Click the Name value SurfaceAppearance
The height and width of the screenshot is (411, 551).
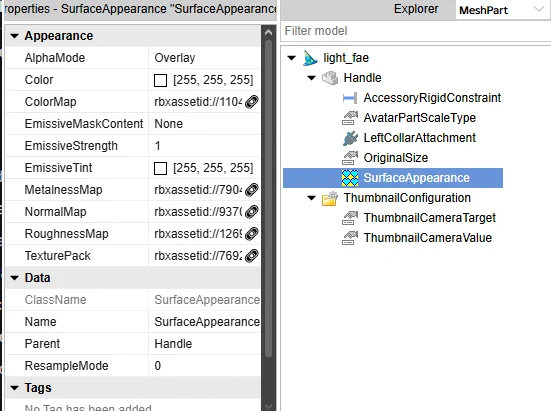(207, 322)
